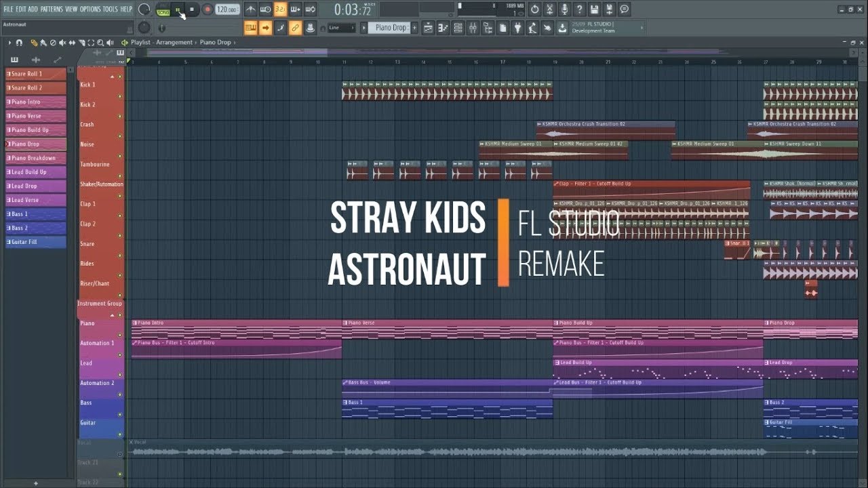Select Guitar Fill pattern in picker
This screenshot has width=868, height=488.
click(x=36, y=242)
